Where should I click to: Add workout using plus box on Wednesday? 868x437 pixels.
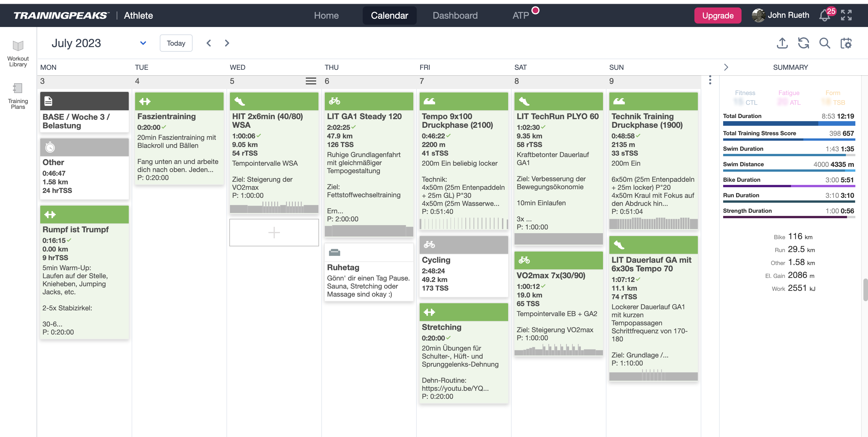pos(274,233)
